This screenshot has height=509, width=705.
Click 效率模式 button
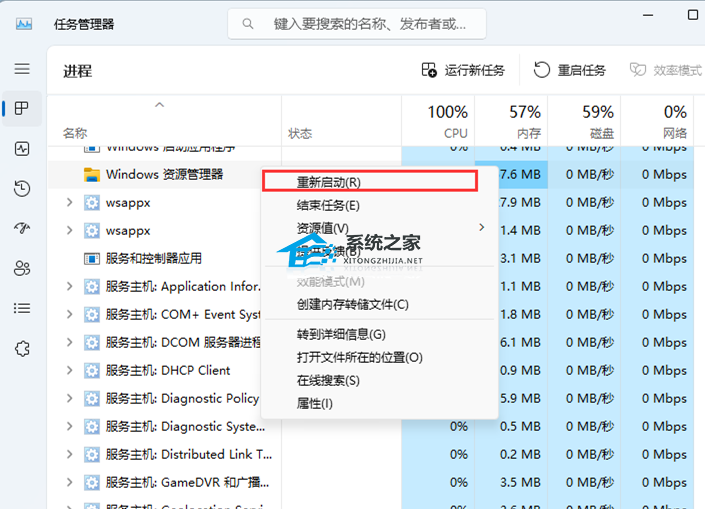pyautogui.click(x=665, y=70)
